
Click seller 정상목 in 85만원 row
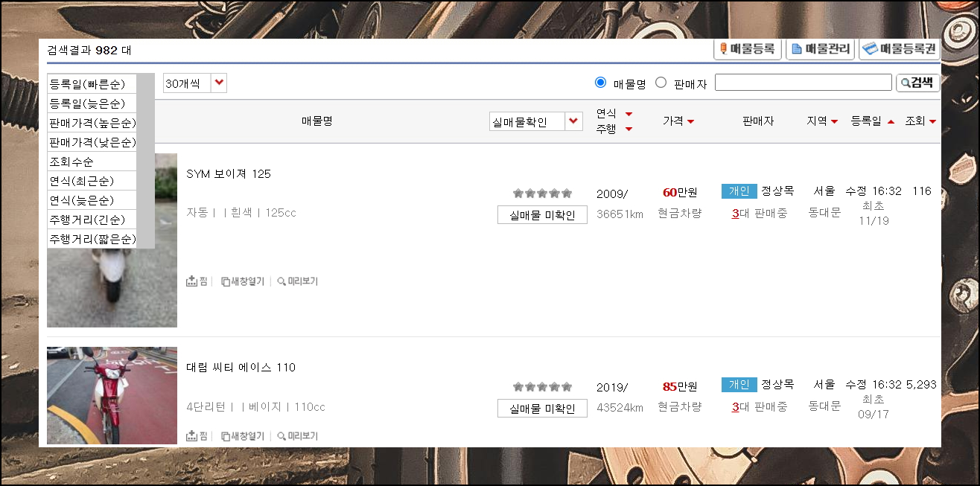click(777, 385)
